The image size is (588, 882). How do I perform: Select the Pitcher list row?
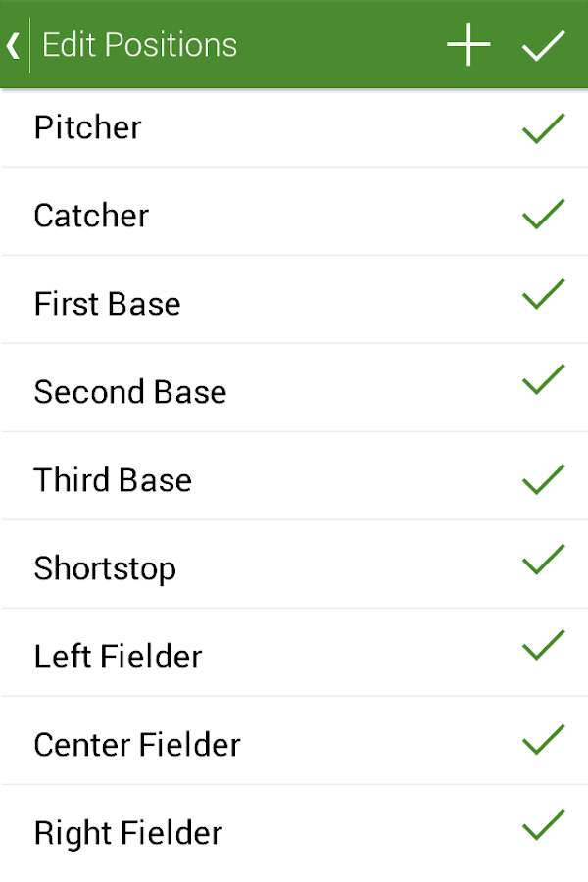[x=294, y=127]
